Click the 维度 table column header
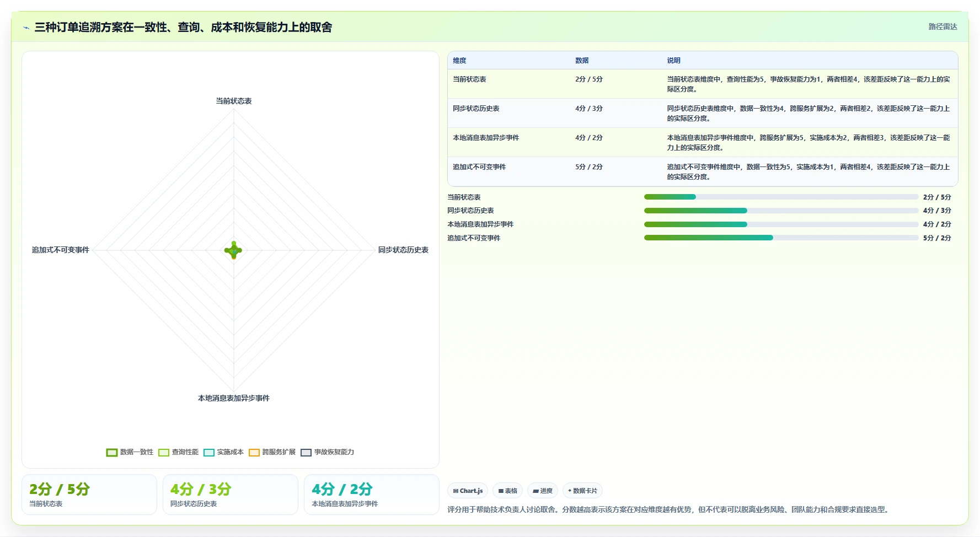The height and width of the screenshot is (537, 980). click(459, 61)
